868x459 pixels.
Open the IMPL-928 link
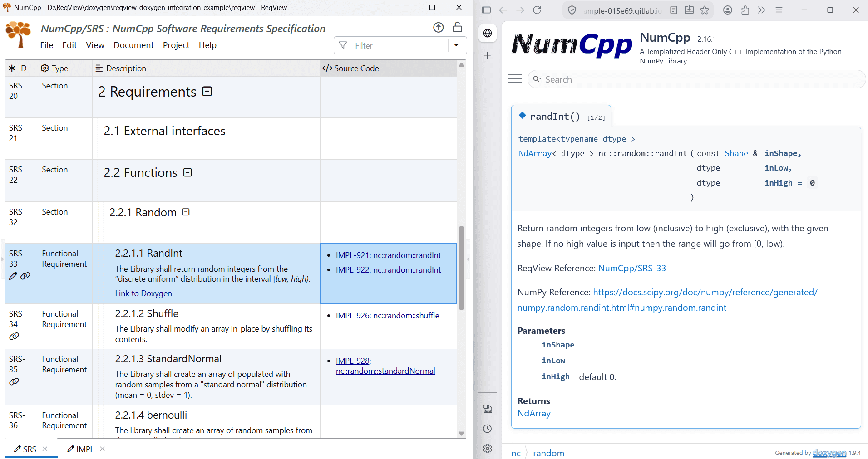pos(352,361)
